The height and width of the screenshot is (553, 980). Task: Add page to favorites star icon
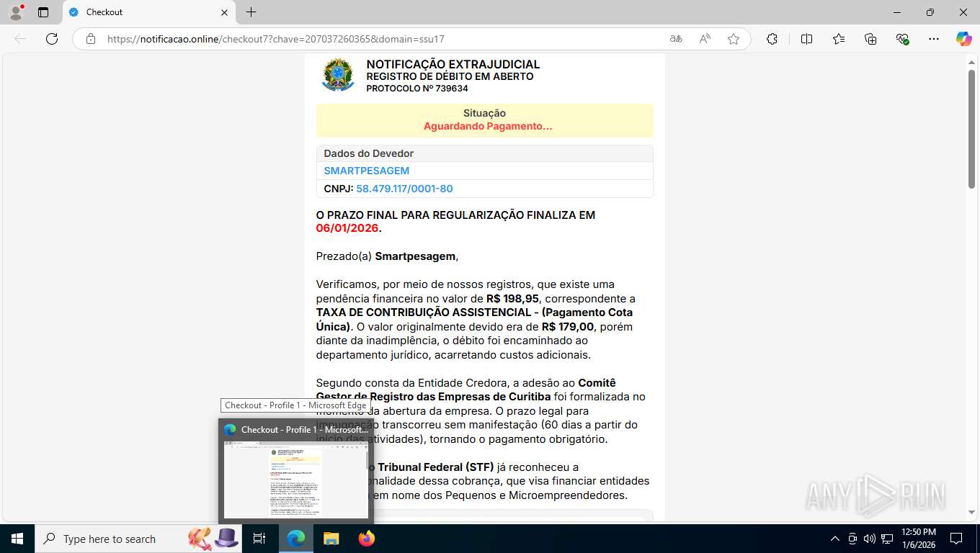(x=734, y=39)
